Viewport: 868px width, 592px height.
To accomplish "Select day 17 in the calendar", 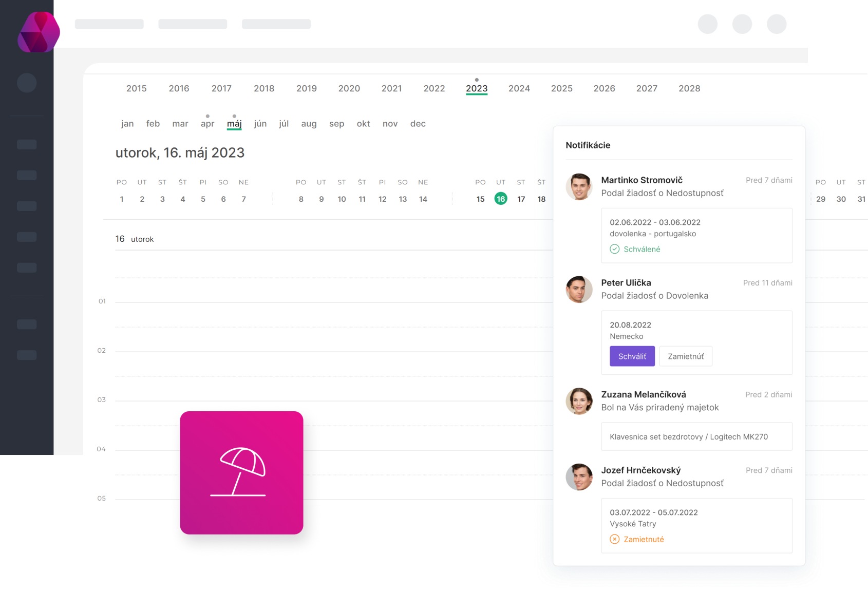I will 521,199.
